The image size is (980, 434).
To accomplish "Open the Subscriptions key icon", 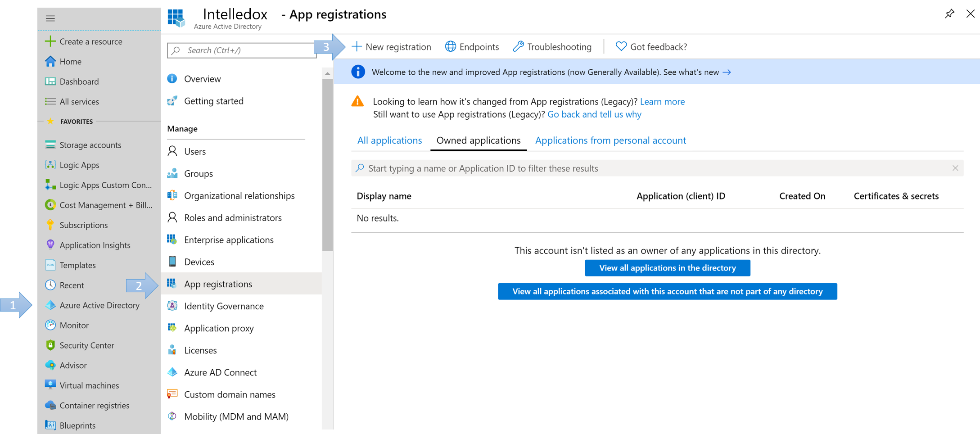I will click(50, 225).
